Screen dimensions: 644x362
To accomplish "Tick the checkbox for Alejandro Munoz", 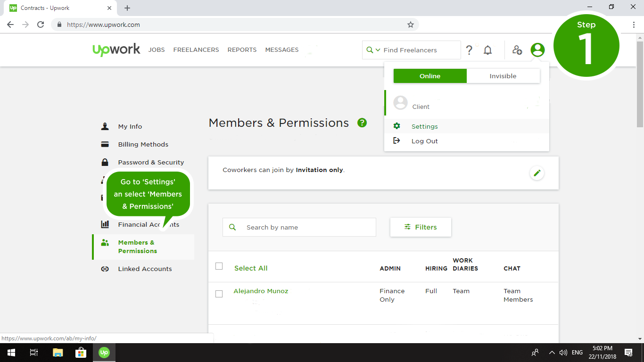I will coord(219,294).
